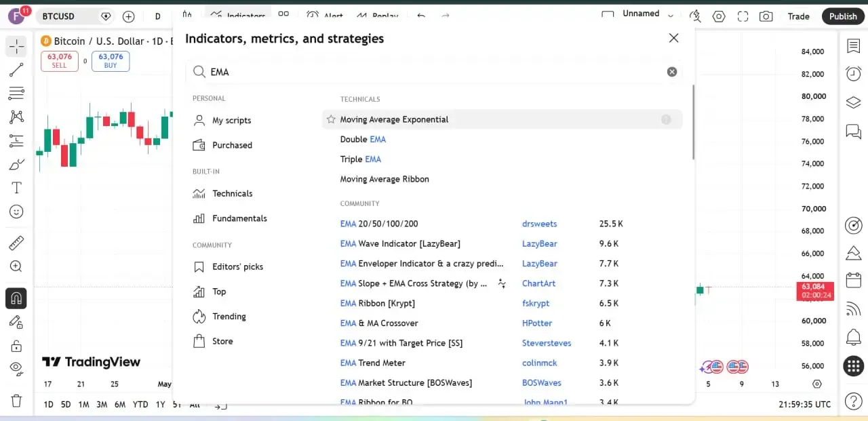Open the Fibonacci retracement tools
The height and width of the screenshot is (421, 868).
point(16,93)
